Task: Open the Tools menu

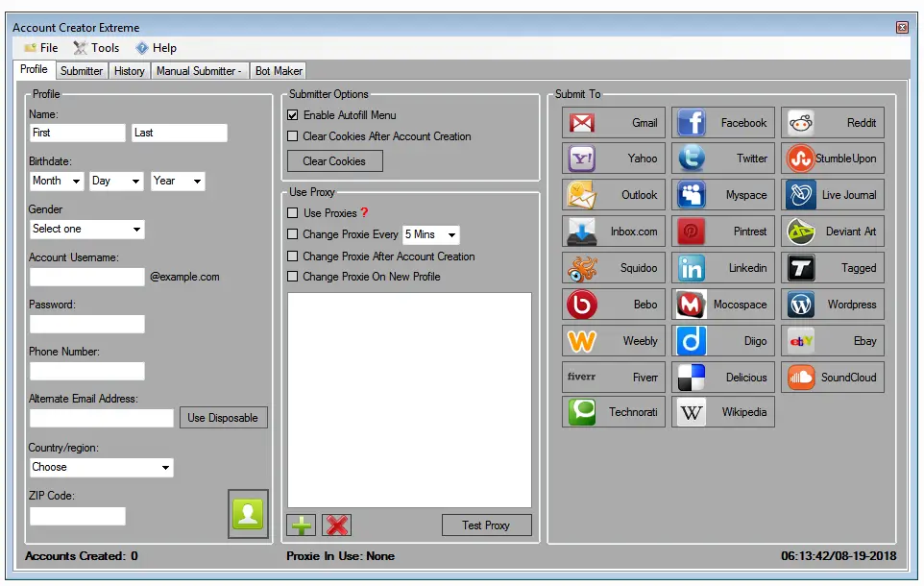Action: point(96,47)
